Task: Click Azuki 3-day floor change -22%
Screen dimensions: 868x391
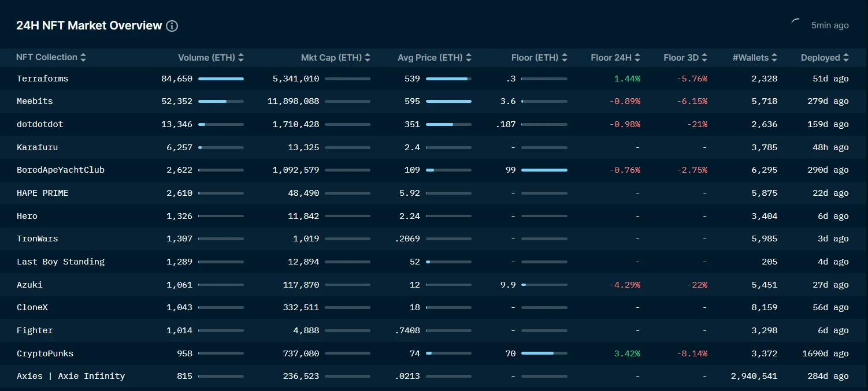Action: 698,285
